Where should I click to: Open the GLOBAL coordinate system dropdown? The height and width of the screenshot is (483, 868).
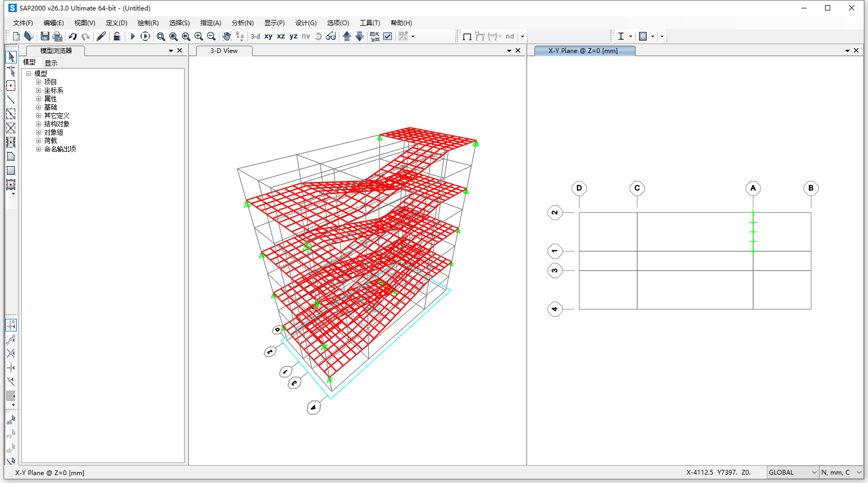point(792,473)
